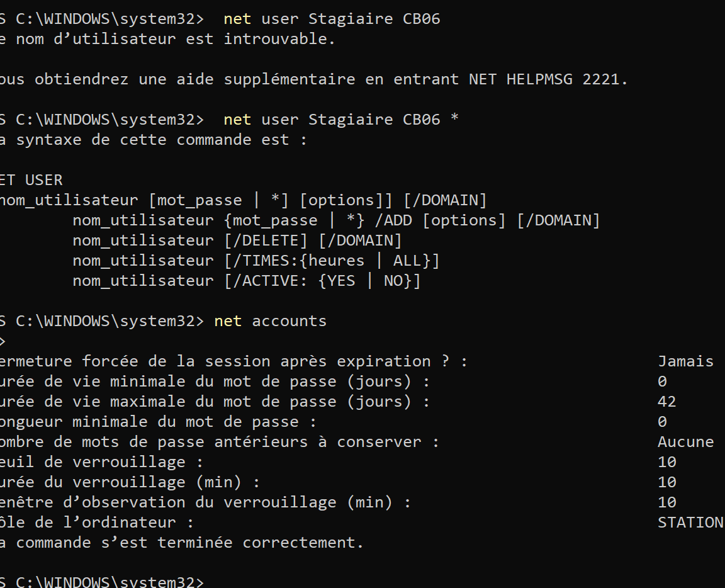Click the 'ongueur minimale du mot de passe' label
This screenshot has width=725, height=588.
(x=157, y=422)
